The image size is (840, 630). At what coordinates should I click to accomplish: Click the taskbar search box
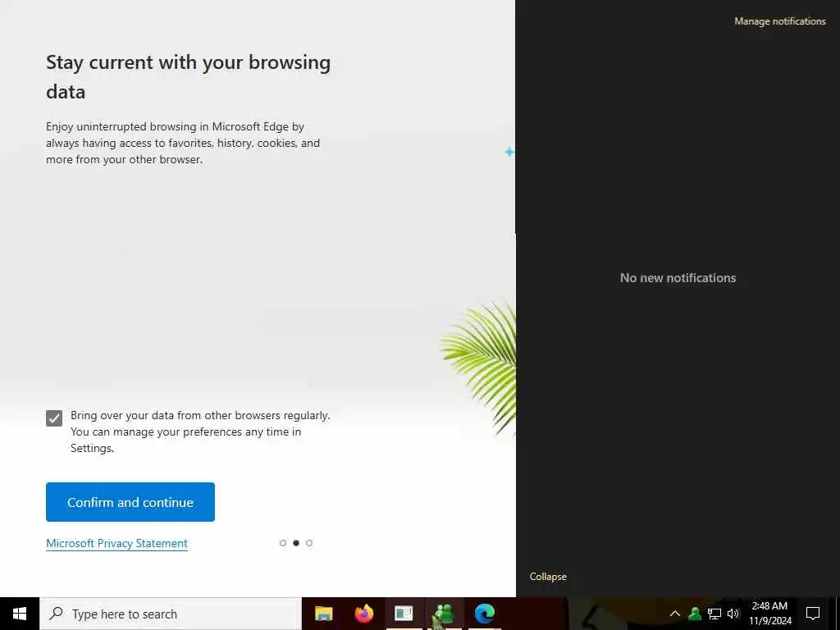[x=171, y=614]
